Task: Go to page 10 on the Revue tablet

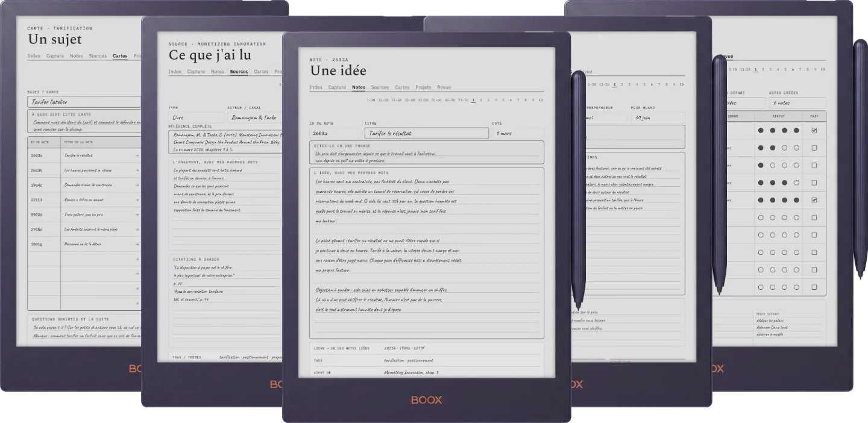Action: (x=822, y=69)
